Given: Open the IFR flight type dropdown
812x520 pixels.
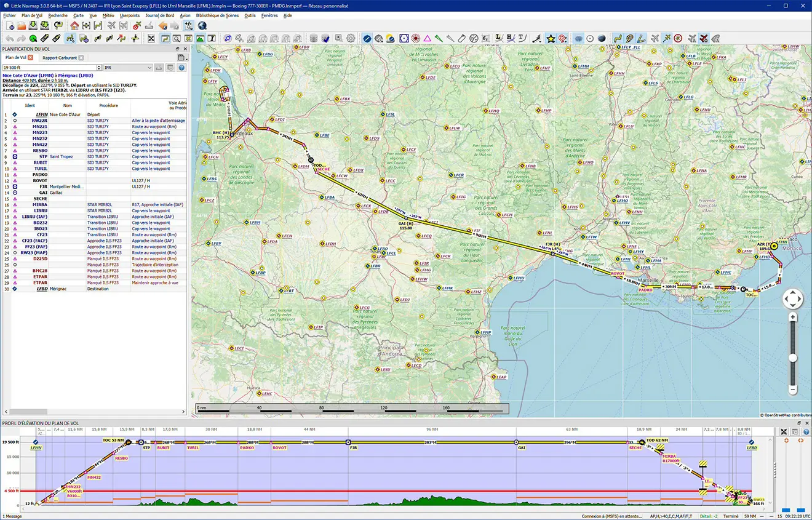Looking at the screenshot, I should click(127, 67).
